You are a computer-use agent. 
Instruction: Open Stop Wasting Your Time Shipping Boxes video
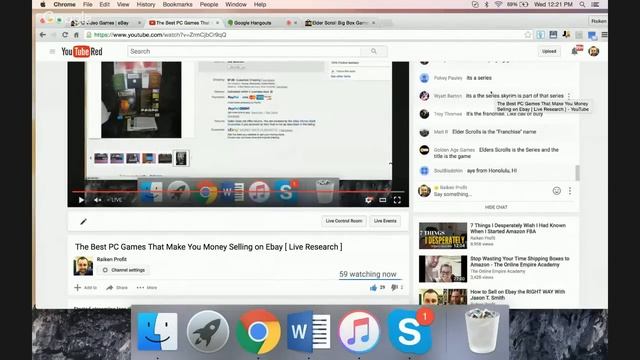click(520, 262)
